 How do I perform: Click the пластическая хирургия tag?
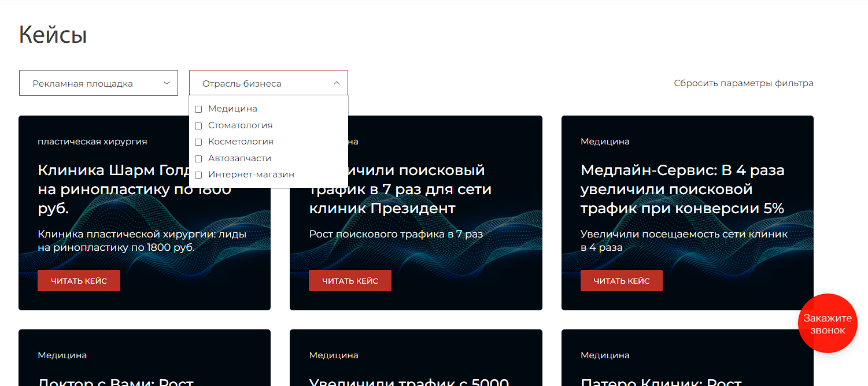pos(93,142)
